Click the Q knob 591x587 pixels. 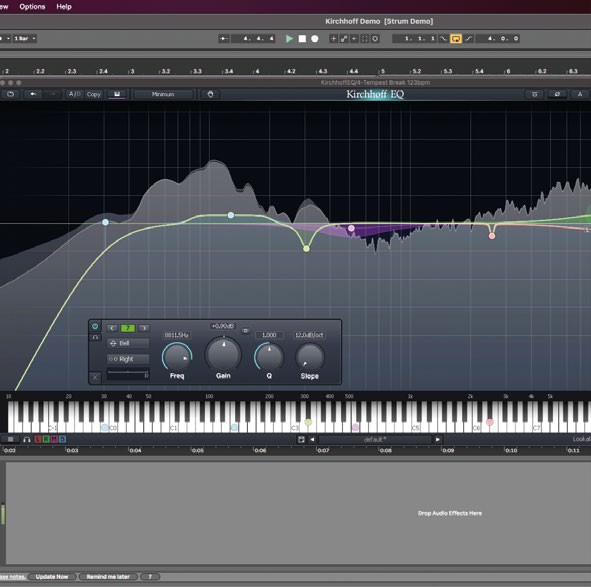pyautogui.click(x=269, y=357)
